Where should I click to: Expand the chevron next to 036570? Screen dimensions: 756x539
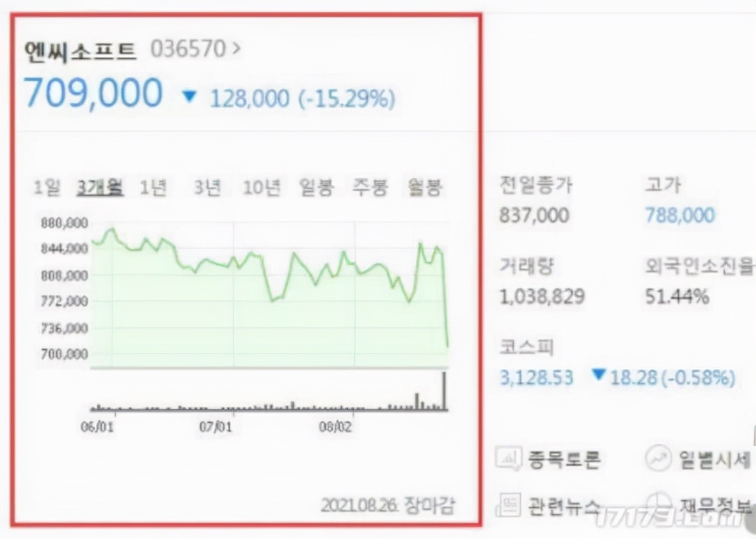(x=236, y=49)
